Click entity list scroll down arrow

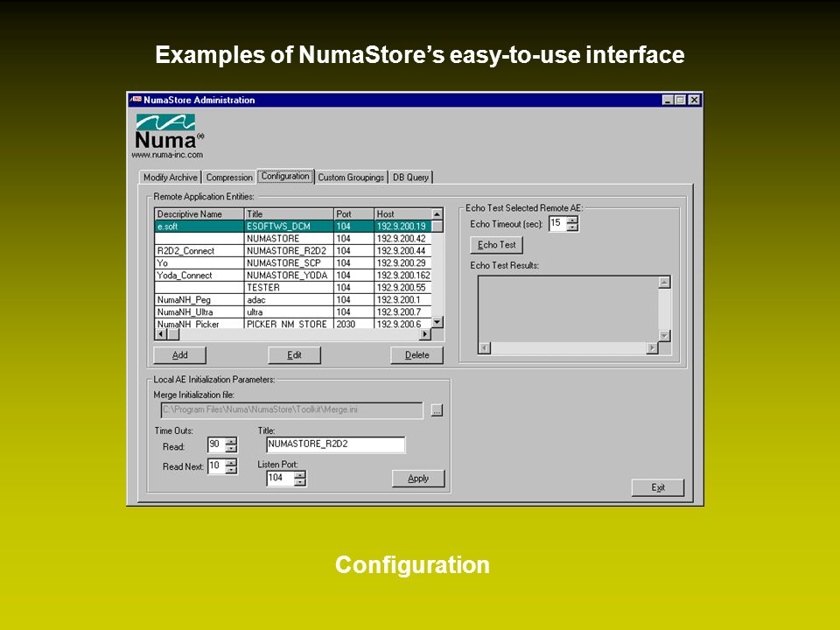[437, 322]
